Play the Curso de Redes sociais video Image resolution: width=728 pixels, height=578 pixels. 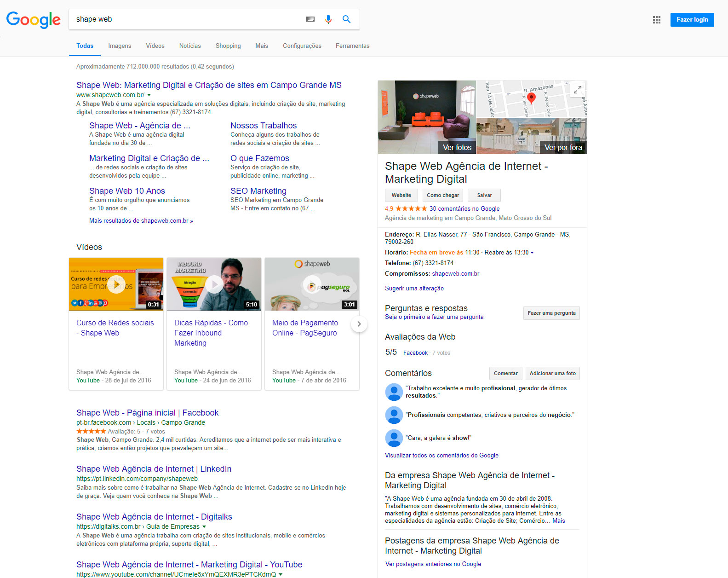click(x=116, y=284)
